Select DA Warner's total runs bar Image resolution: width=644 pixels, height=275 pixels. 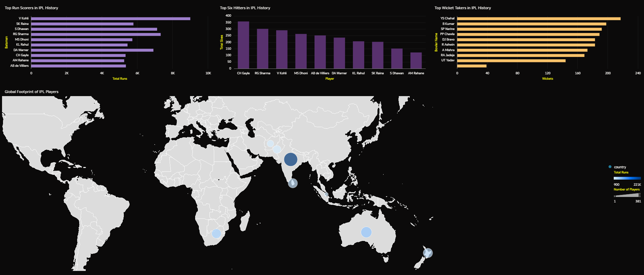[92, 50]
